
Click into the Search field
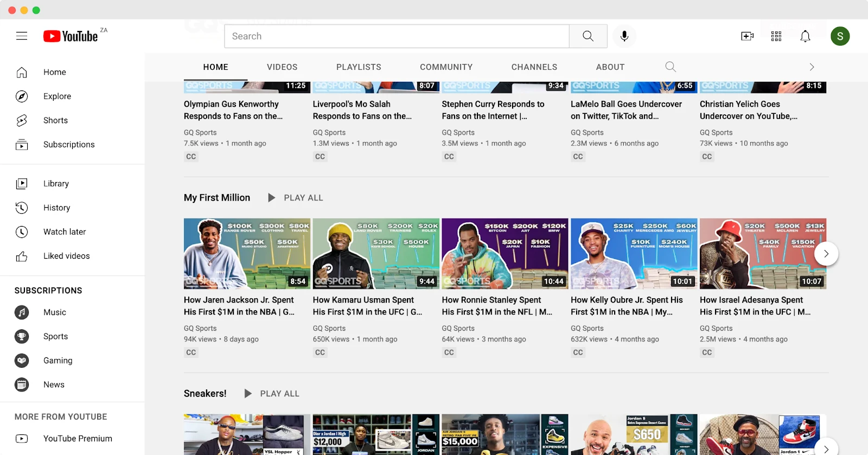click(397, 36)
